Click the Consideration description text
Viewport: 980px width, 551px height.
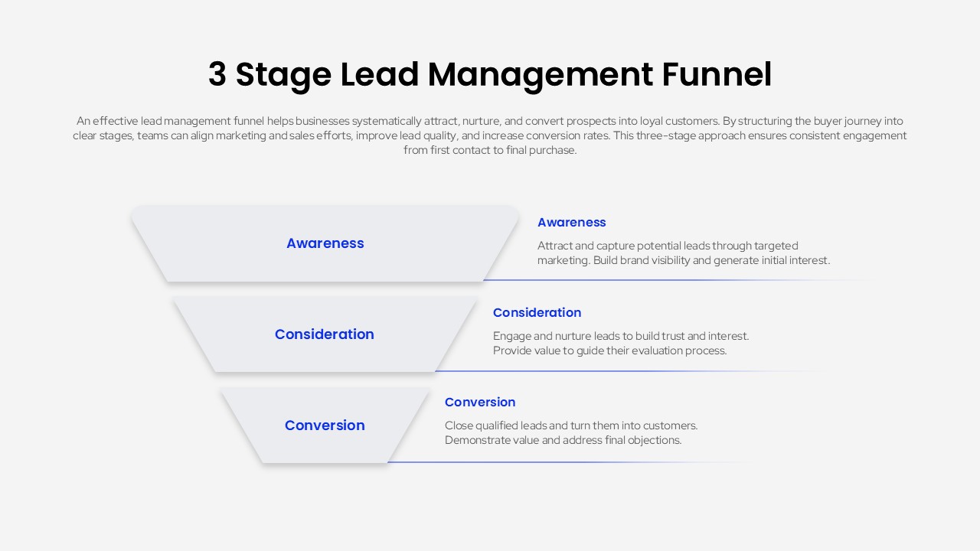click(x=621, y=343)
